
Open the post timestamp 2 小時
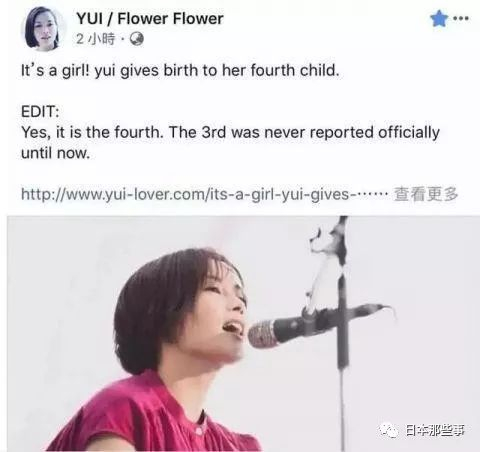95,39
